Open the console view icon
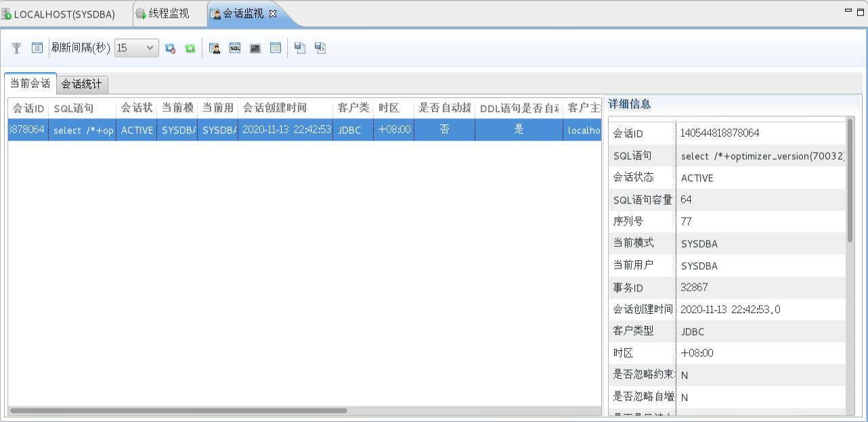The height and width of the screenshot is (422, 868). point(255,48)
